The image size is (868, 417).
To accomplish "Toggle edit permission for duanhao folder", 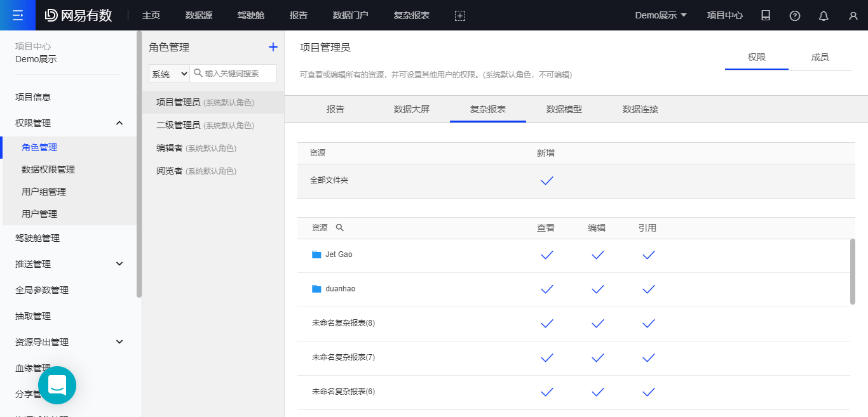I will point(597,289).
